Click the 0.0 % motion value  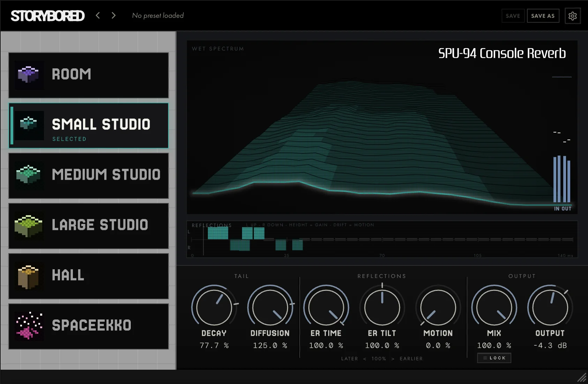coord(438,345)
